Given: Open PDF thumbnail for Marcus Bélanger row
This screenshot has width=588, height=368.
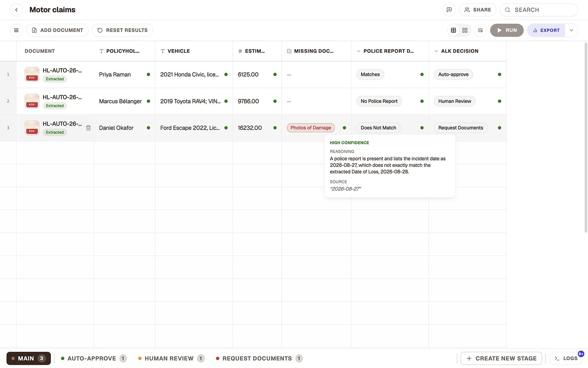Looking at the screenshot, I should [x=32, y=101].
